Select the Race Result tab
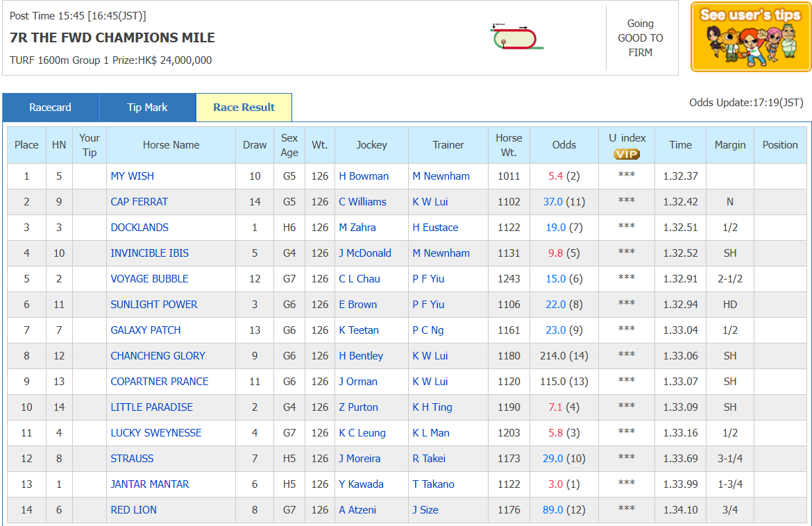Viewport: 812px width, 526px height. point(244,107)
